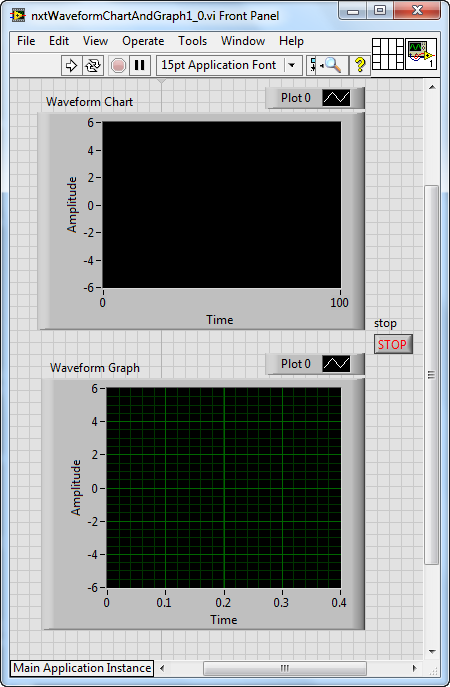This screenshot has width=450, height=687.
Task: Click Waveform Graph Plot 0 legend swatch
Action: [x=336, y=364]
